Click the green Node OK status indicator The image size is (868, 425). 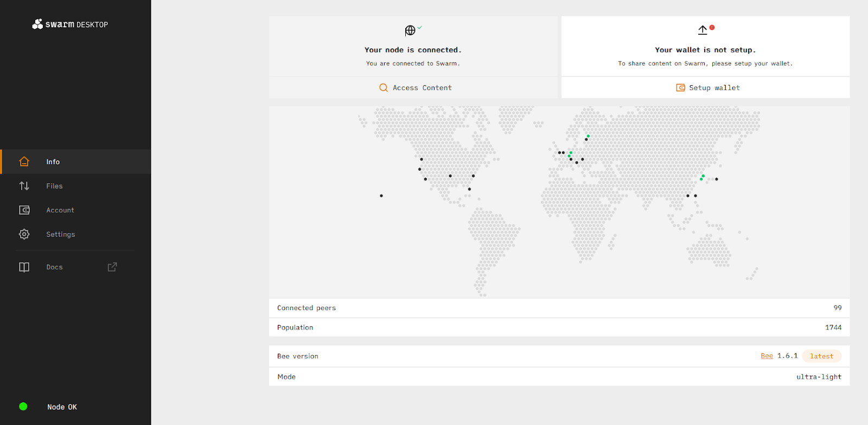pyautogui.click(x=23, y=407)
